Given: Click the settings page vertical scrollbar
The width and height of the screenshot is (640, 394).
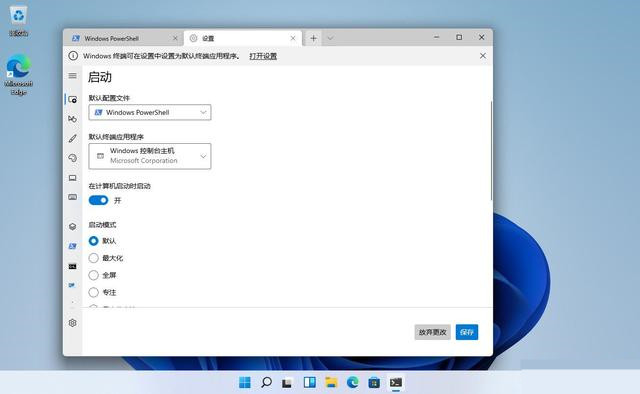Looking at the screenshot, I should 491,150.
